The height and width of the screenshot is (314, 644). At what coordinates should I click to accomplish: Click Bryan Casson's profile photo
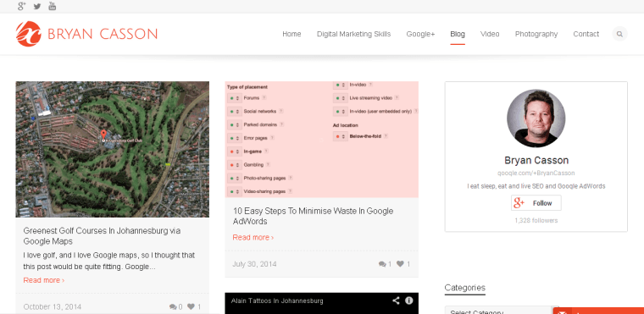click(536, 118)
